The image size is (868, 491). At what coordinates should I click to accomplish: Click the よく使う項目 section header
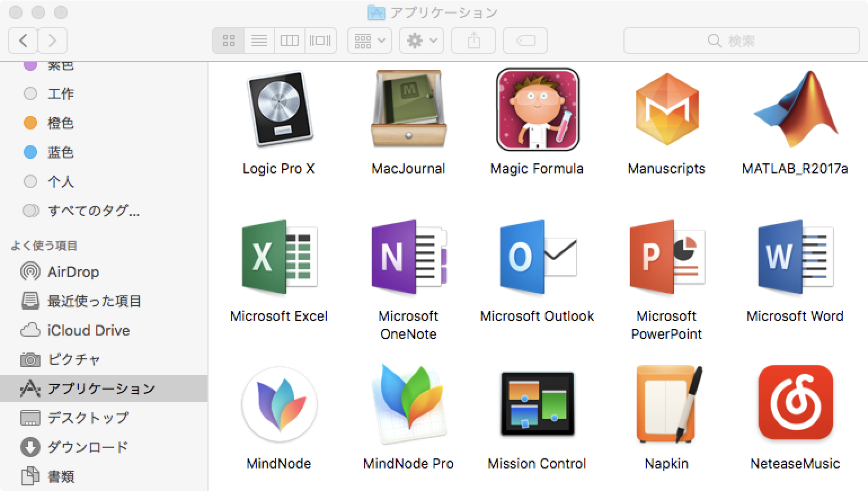pos(44,245)
